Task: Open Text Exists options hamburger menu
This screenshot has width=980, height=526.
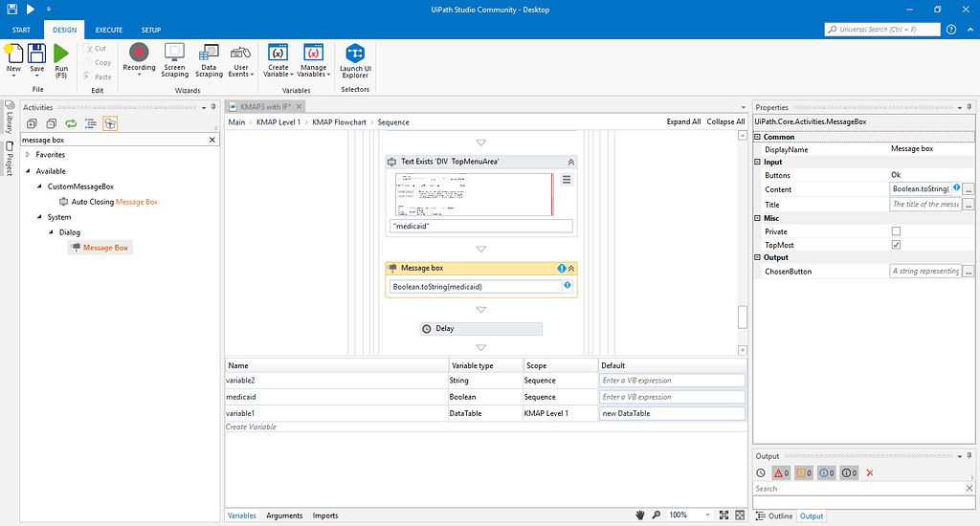Action: pos(567,179)
